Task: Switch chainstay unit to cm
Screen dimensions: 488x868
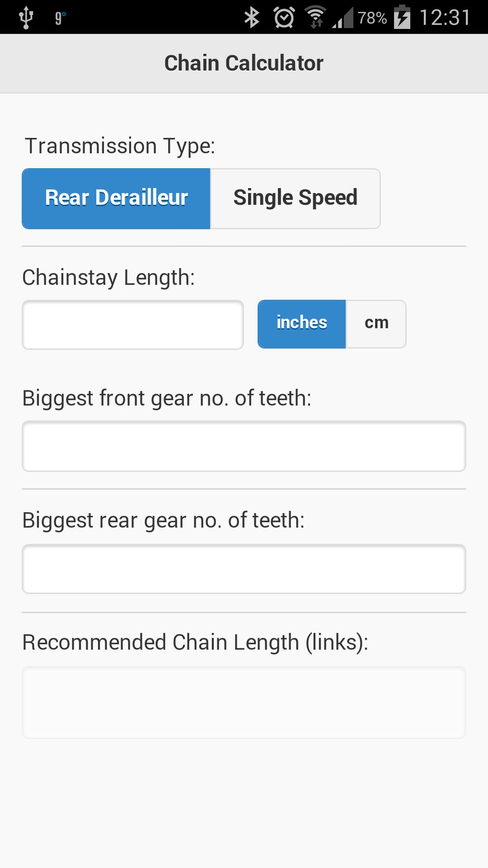Action: click(376, 324)
